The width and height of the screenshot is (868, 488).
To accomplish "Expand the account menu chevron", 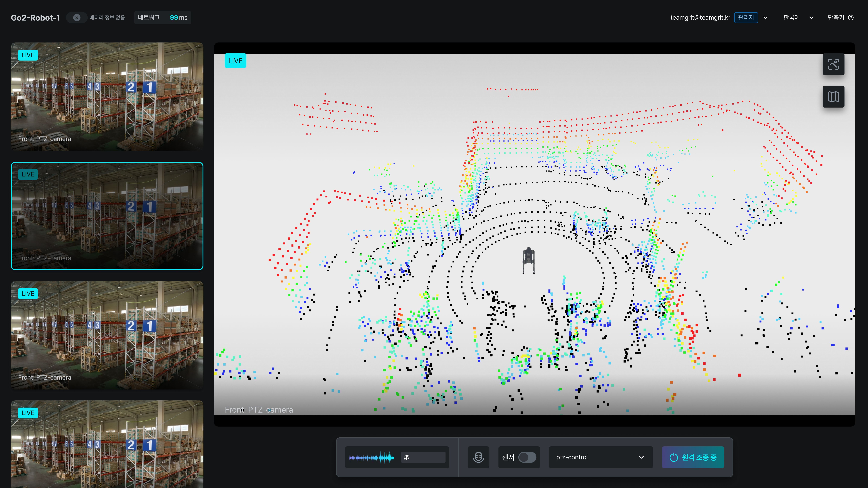I will [x=766, y=17].
